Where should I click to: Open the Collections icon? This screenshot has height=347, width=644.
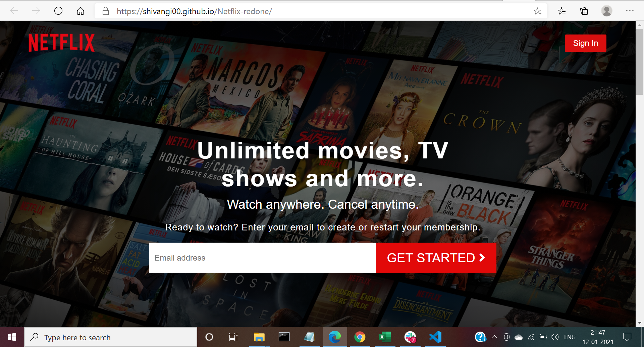(x=584, y=11)
